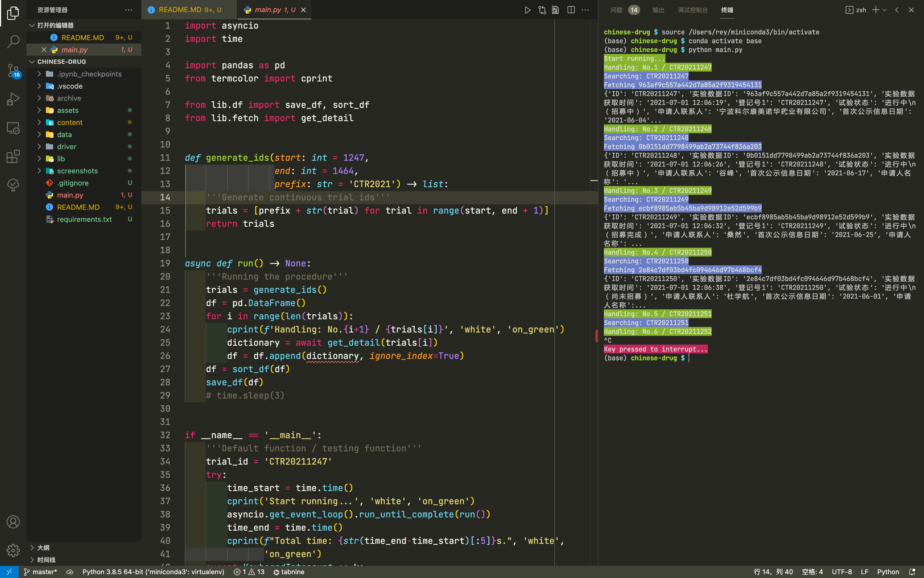Screen dimensions: 924x578
Task: Expand the data folder
Action: [x=84, y=135]
